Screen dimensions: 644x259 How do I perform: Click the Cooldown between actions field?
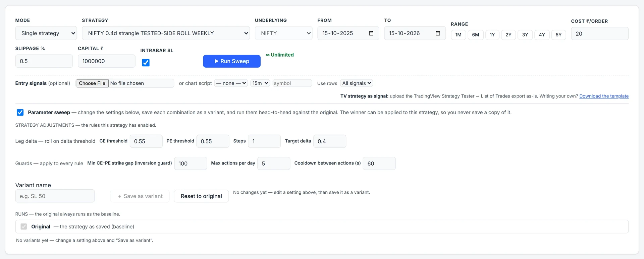click(x=379, y=164)
